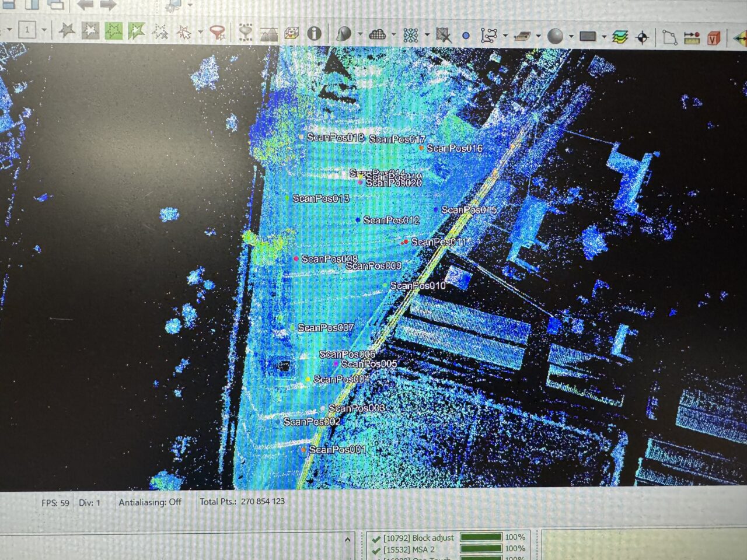This screenshot has width=747, height=560.
Task: Select ScanPos008 label in viewport
Action: pos(330,258)
